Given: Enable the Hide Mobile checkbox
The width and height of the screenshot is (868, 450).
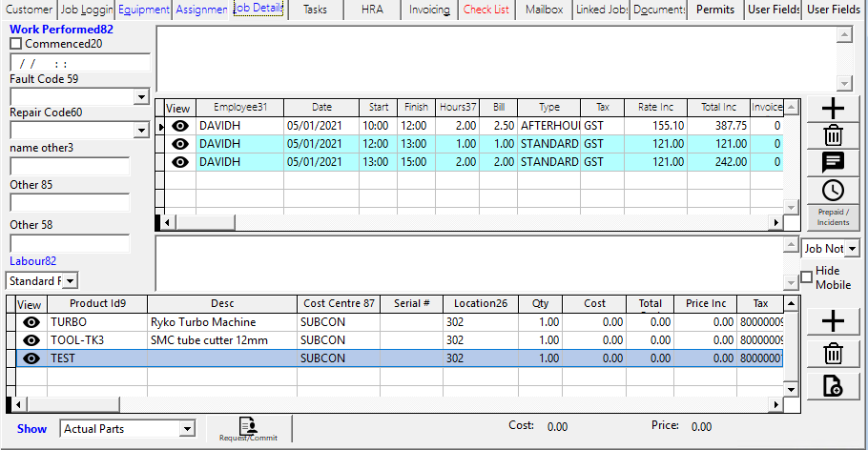Looking at the screenshot, I should (807, 277).
